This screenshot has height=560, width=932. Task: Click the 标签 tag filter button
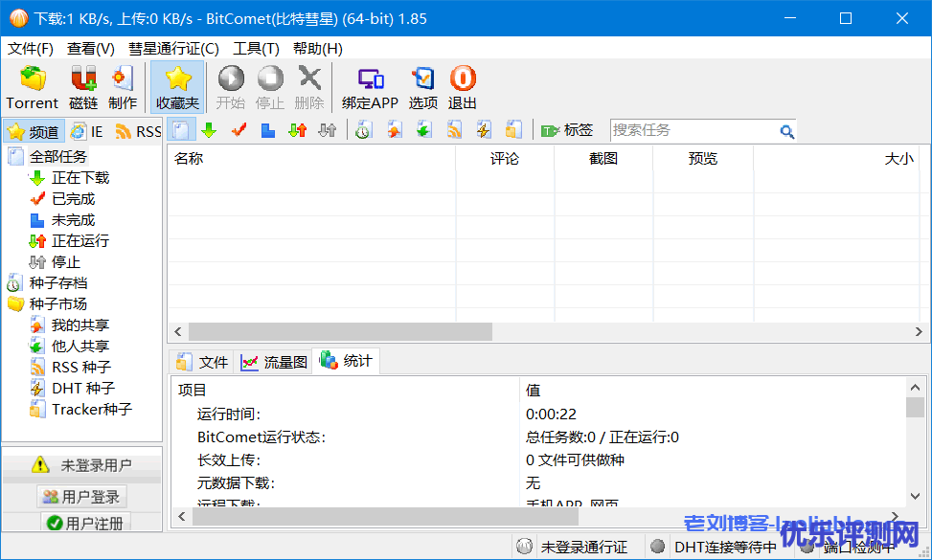click(567, 130)
